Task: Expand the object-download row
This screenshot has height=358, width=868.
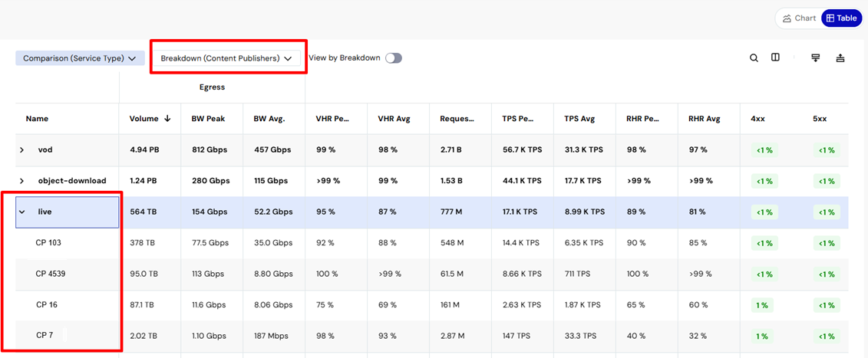Action: [21, 181]
